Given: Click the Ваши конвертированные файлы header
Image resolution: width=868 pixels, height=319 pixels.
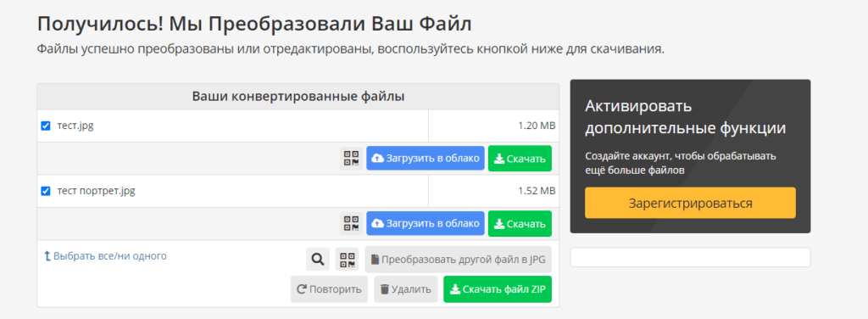Looking at the screenshot, I should point(298,97).
